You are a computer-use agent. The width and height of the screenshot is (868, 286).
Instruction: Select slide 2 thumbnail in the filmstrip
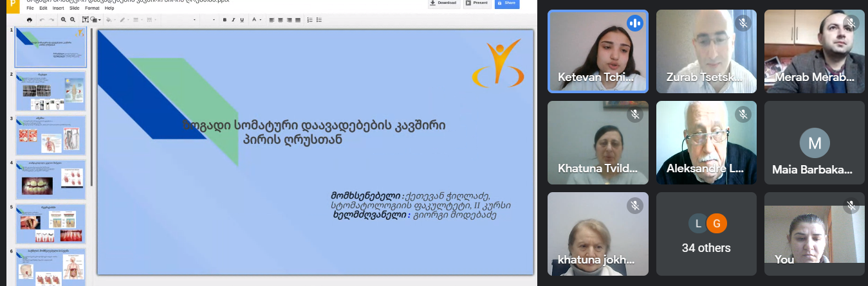[51, 91]
